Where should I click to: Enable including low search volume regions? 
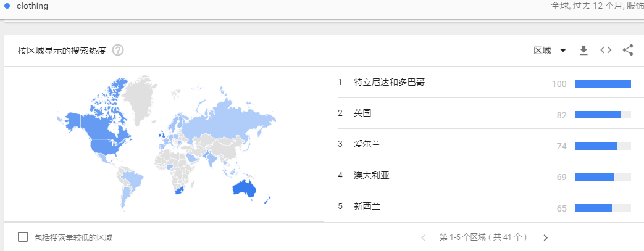(23, 237)
